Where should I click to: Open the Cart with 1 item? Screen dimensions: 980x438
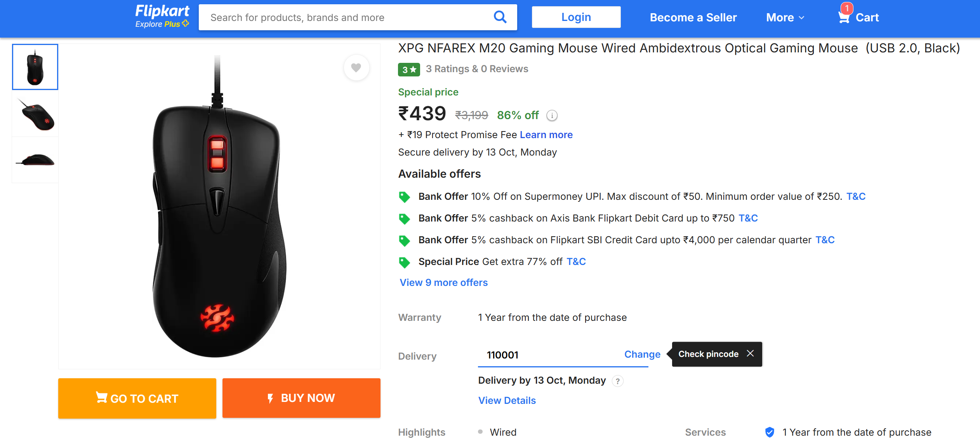point(858,17)
